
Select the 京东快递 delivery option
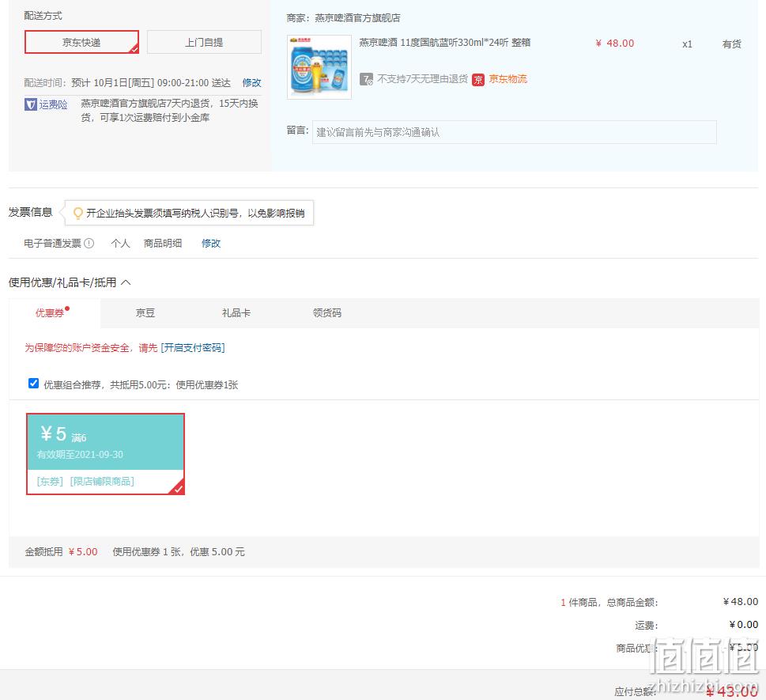tap(81, 42)
